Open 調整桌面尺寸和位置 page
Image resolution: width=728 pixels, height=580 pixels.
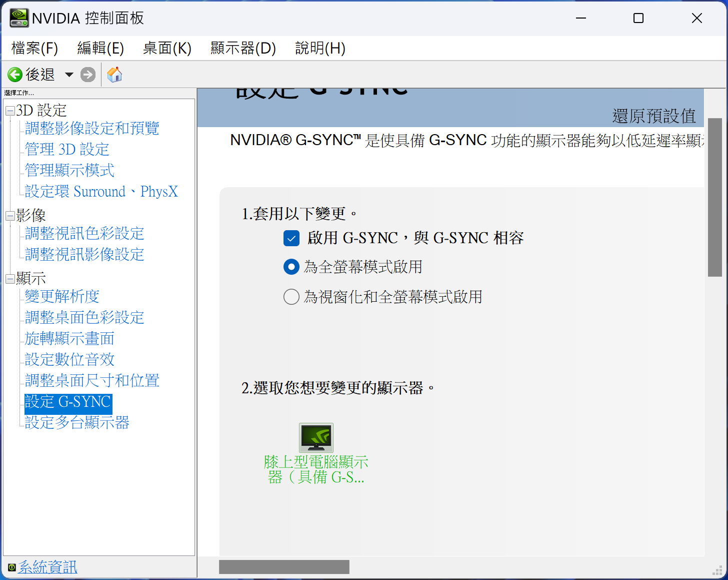92,381
